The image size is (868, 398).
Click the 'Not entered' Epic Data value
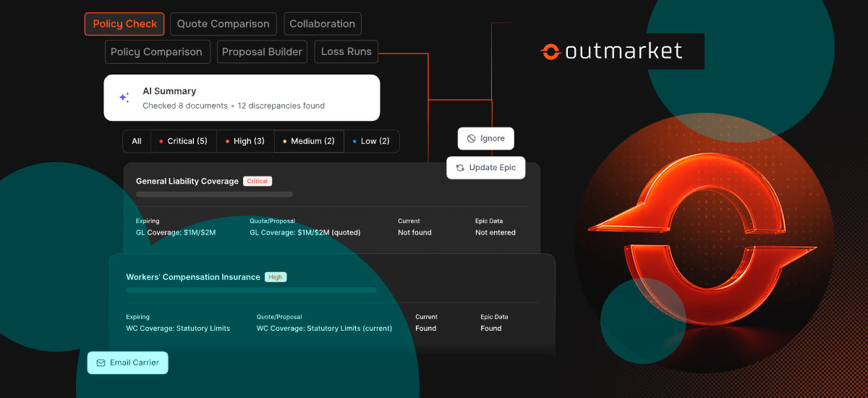(495, 232)
